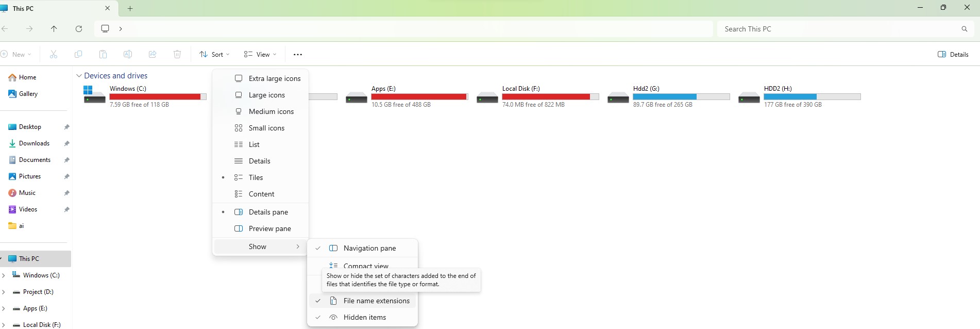Image resolution: width=980 pixels, height=329 pixels.
Task: Toggle Hidden items visibility
Action: [364, 318]
